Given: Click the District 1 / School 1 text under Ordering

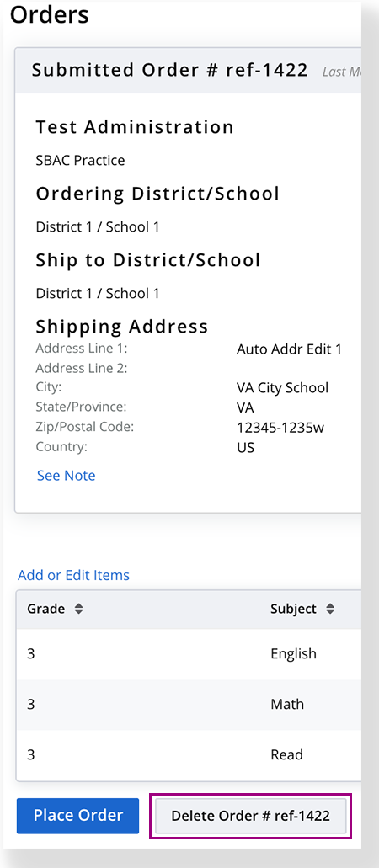Looking at the screenshot, I should pyautogui.click(x=98, y=227).
